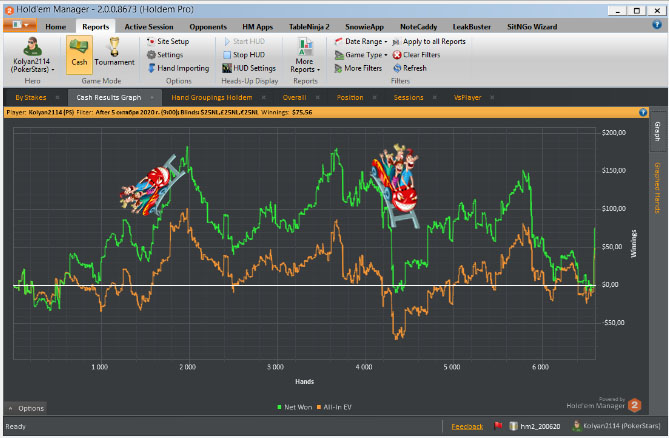
Task: Clear Filters with the red X
Action: pyautogui.click(x=416, y=55)
